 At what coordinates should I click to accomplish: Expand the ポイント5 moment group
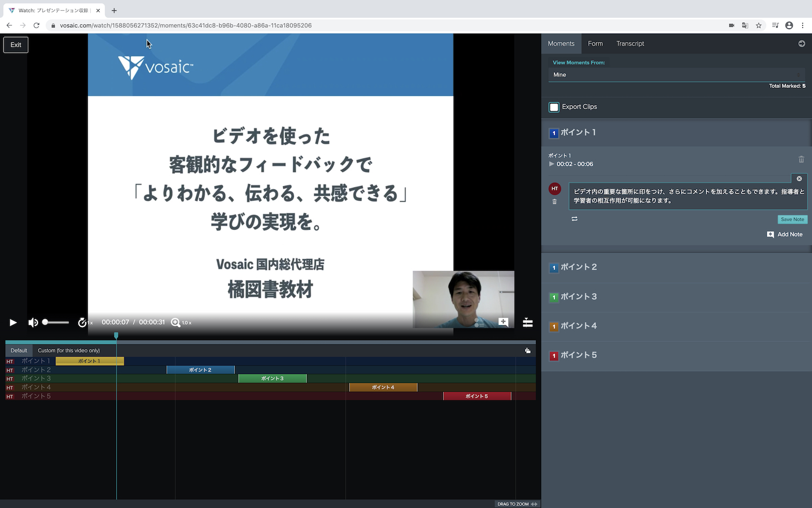[676, 356]
